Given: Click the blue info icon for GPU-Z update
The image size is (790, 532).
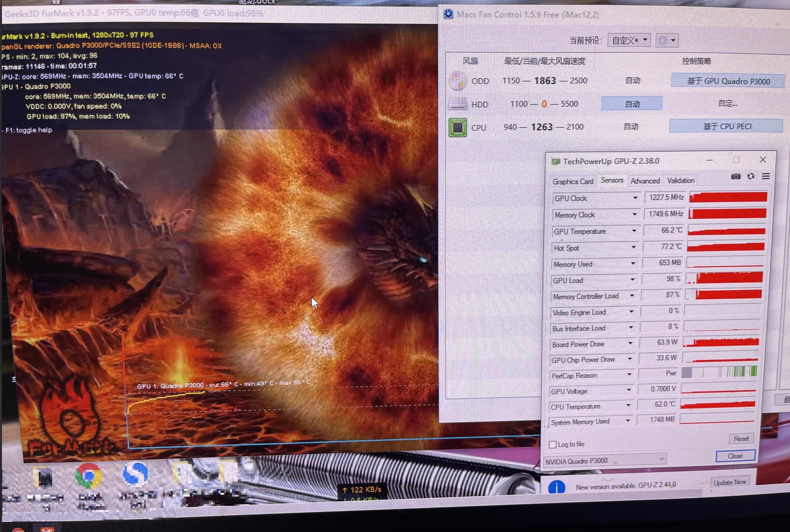Looking at the screenshot, I should click(556, 488).
